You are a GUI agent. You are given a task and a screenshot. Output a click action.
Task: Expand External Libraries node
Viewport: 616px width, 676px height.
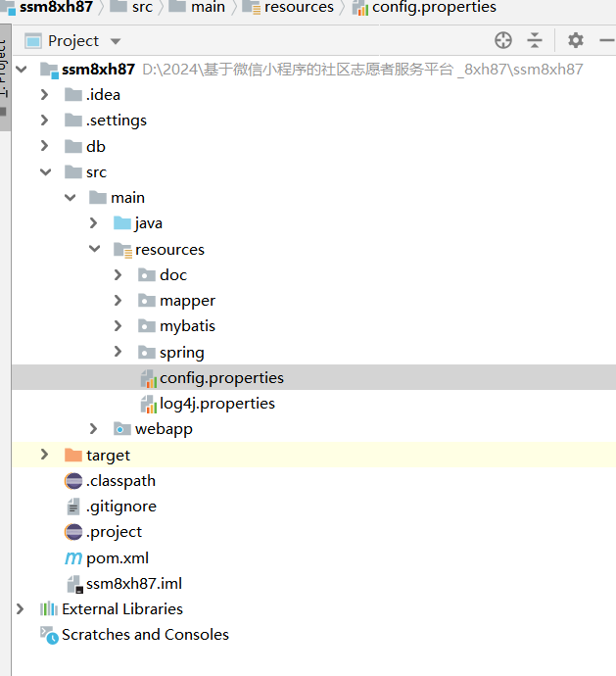tap(20, 609)
